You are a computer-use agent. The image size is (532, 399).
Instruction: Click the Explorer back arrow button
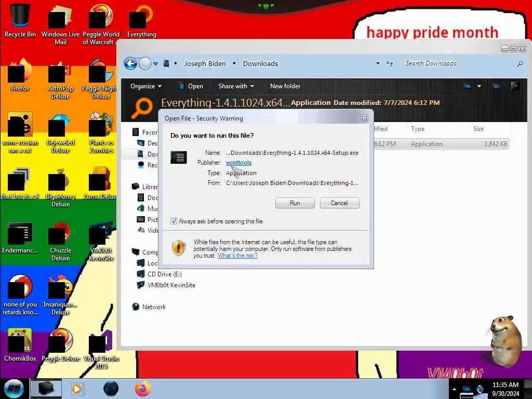[130, 63]
